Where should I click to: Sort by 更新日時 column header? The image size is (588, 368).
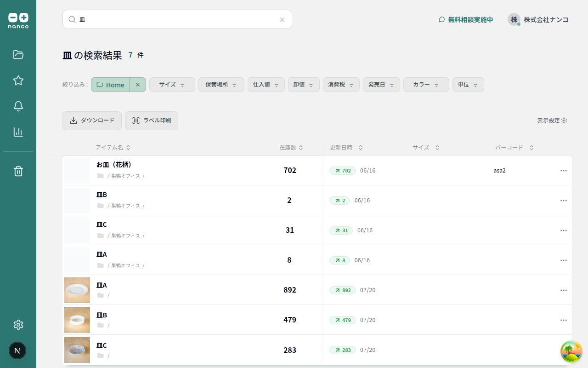pos(346,148)
